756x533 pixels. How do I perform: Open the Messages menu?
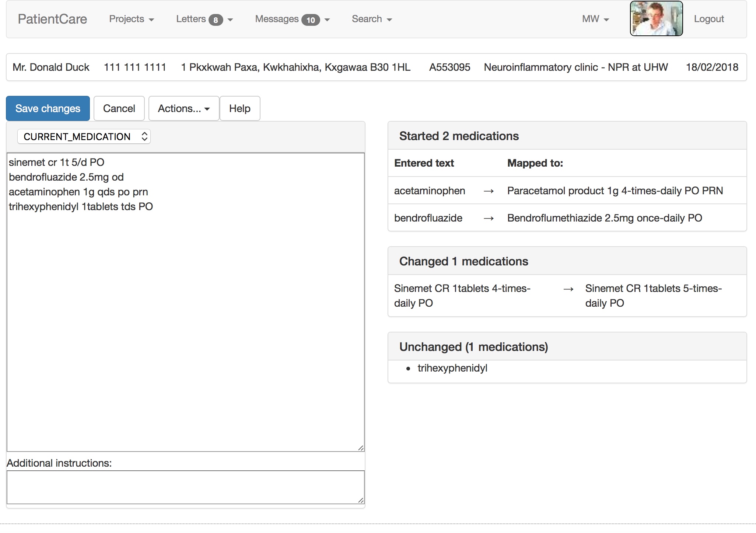pos(277,19)
